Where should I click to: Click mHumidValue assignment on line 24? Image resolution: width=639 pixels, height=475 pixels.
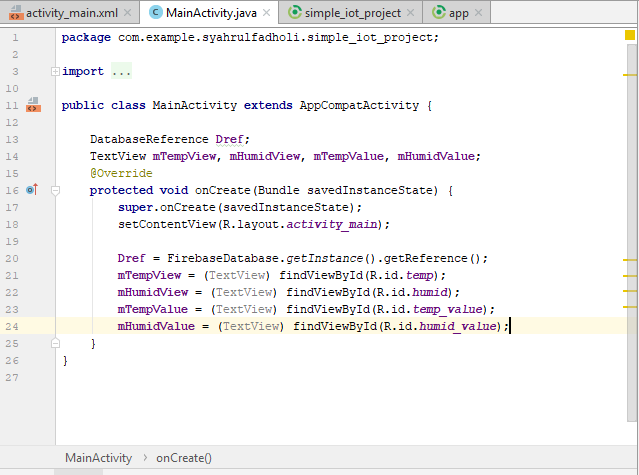(x=156, y=326)
